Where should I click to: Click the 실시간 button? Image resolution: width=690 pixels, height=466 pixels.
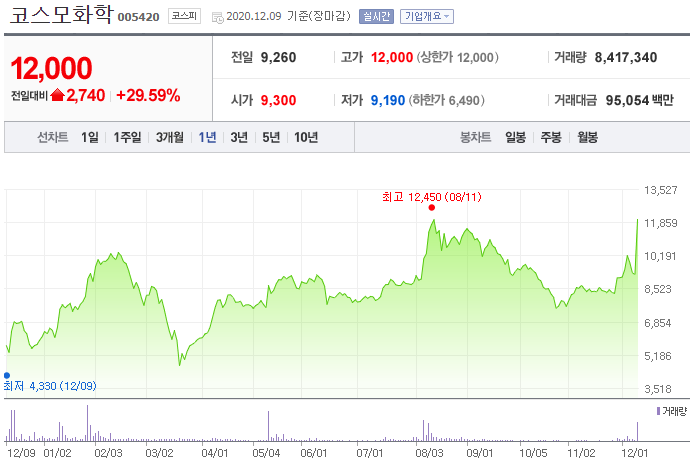[376, 16]
